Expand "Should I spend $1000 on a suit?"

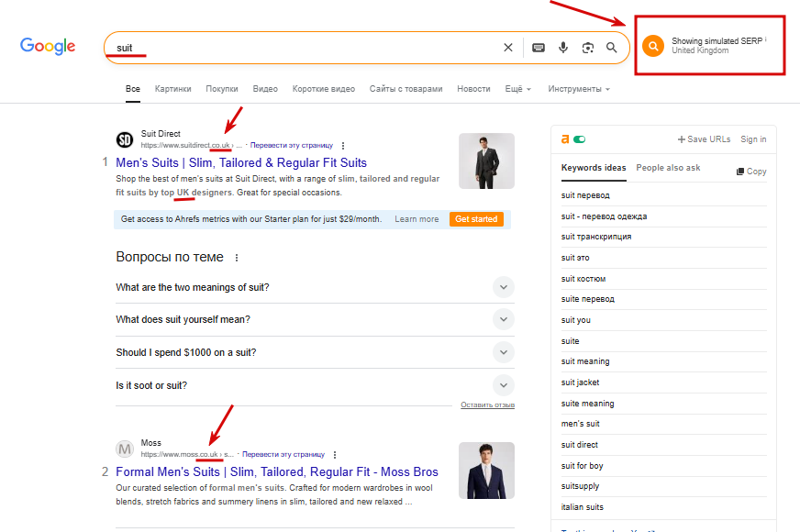click(x=315, y=352)
